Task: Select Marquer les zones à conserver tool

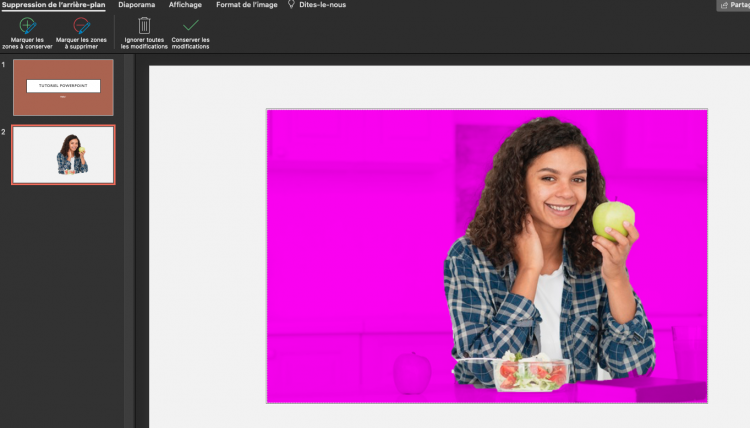Action: pos(27,33)
